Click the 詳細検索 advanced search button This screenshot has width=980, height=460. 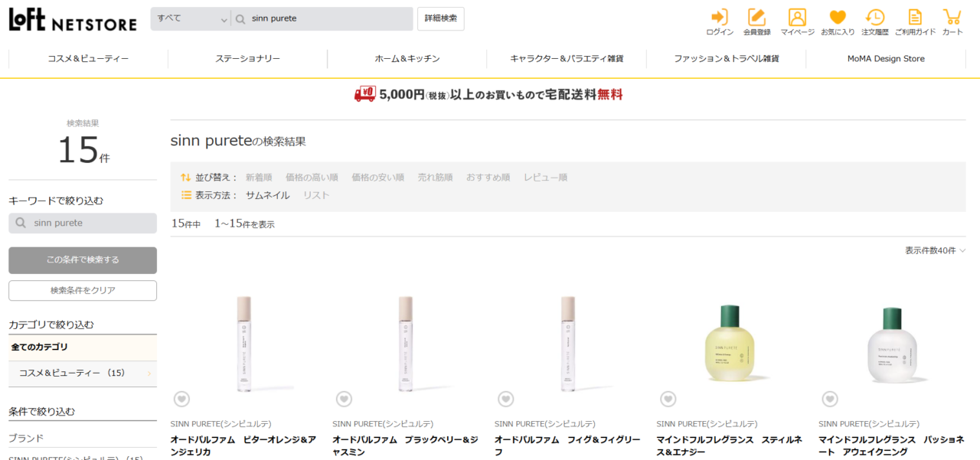click(x=441, y=18)
